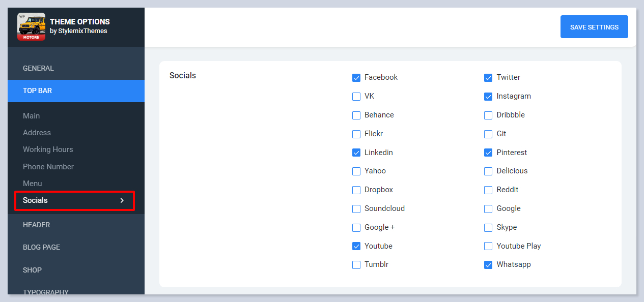The height and width of the screenshot is (302, 644).
Task: Go to Blog Page settings
Action: pyautogui.click(x=41, y=247)
